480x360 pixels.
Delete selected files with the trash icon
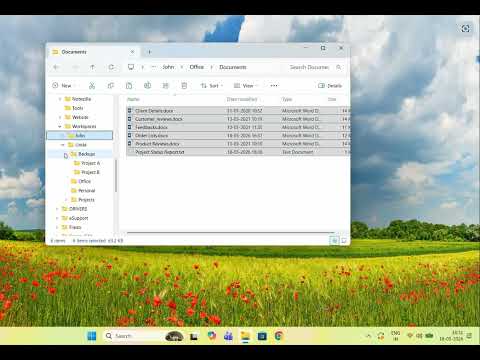[184, 86]
